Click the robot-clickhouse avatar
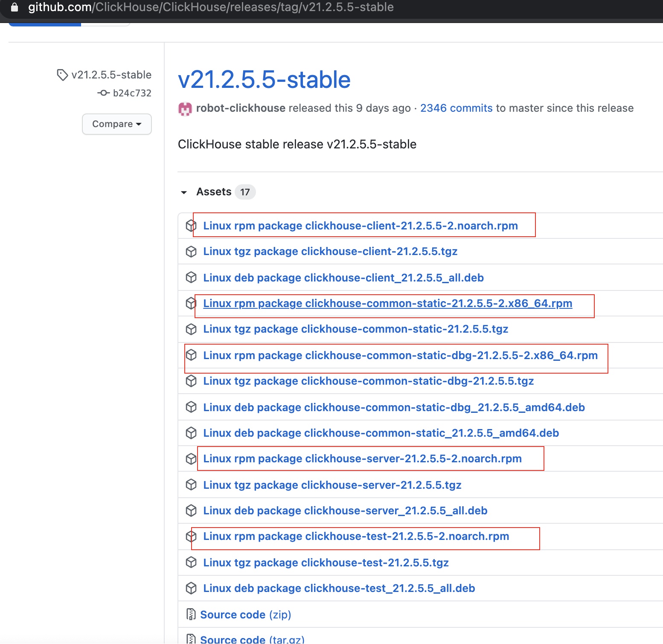663x644 pixels. (x=185, y=109)
